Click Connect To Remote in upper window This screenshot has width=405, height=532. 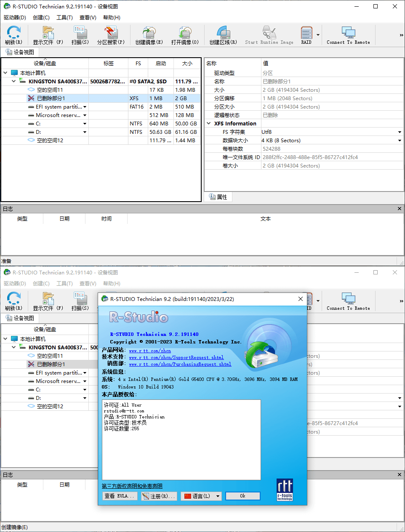tap(348, 35)
